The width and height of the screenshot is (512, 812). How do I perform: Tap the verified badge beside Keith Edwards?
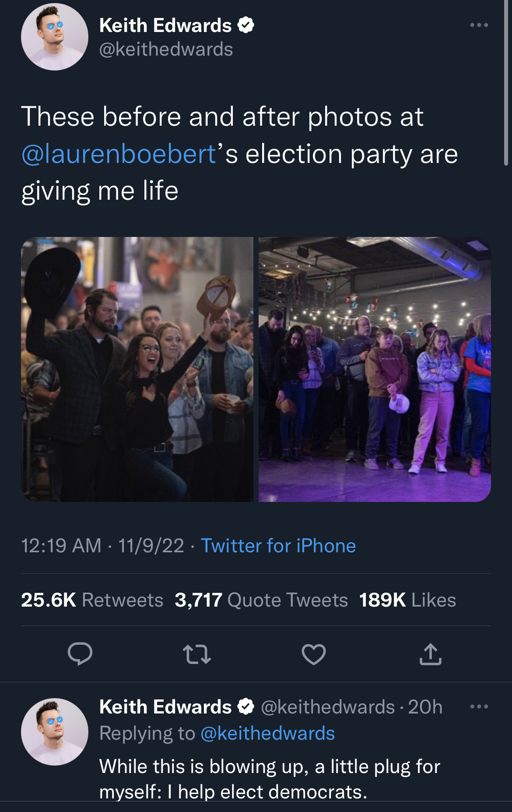coord(246,25)
